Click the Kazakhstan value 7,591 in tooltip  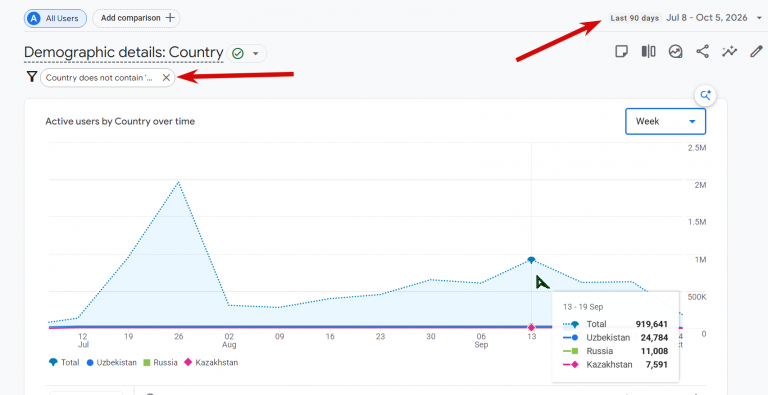tap(656, 365)
